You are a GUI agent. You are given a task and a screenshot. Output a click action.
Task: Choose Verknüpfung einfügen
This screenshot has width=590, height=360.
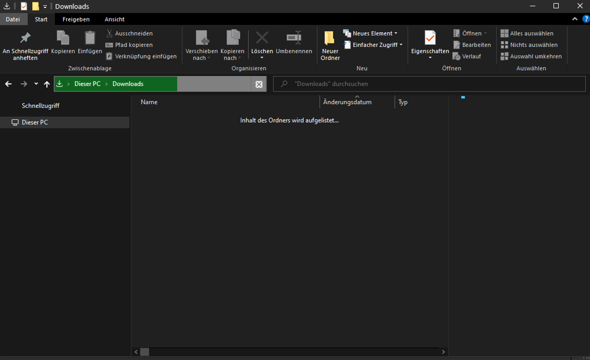[x=141, y=56]
